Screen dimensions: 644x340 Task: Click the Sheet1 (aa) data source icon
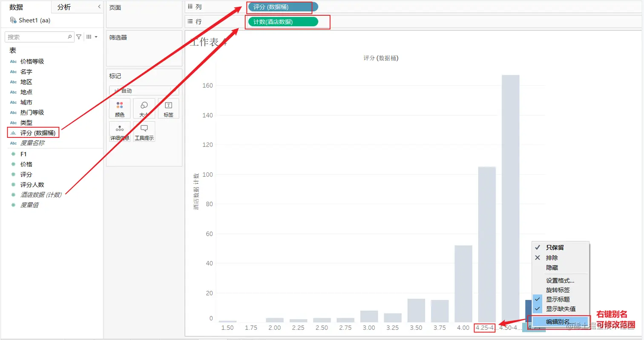pos(13,20)
